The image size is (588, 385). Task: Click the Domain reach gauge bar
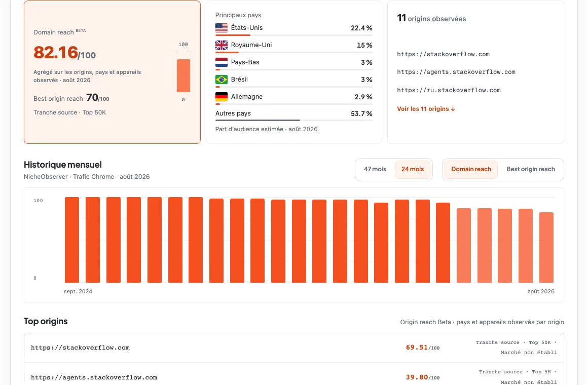pos(183,75)
